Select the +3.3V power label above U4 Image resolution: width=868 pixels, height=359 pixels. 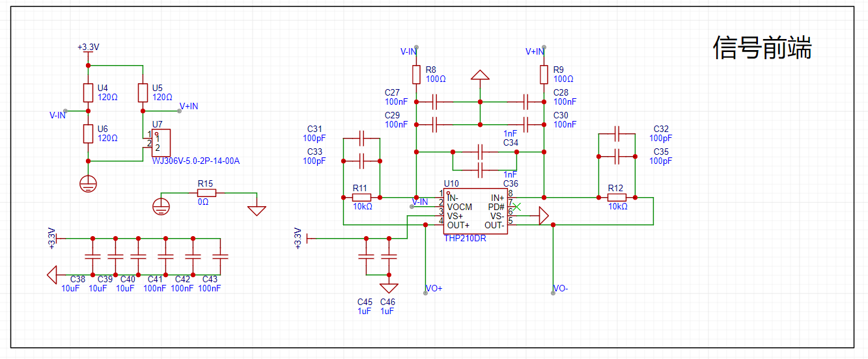[x=88, y=47]
